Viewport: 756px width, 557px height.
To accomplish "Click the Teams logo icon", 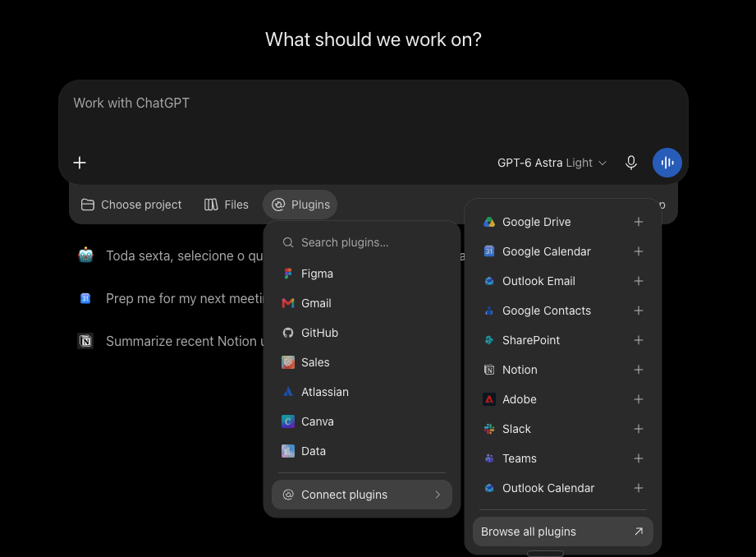I will tap(489, 458).
